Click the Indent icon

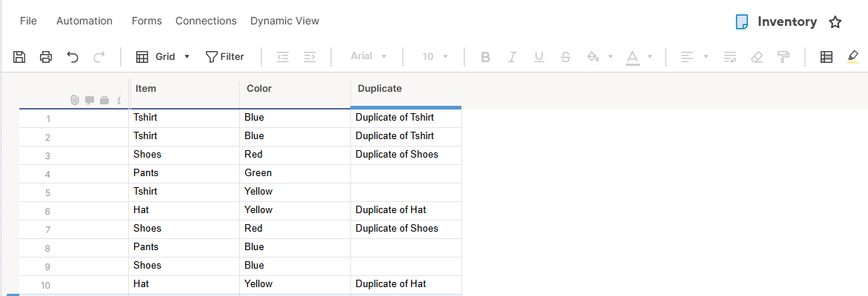310,56
